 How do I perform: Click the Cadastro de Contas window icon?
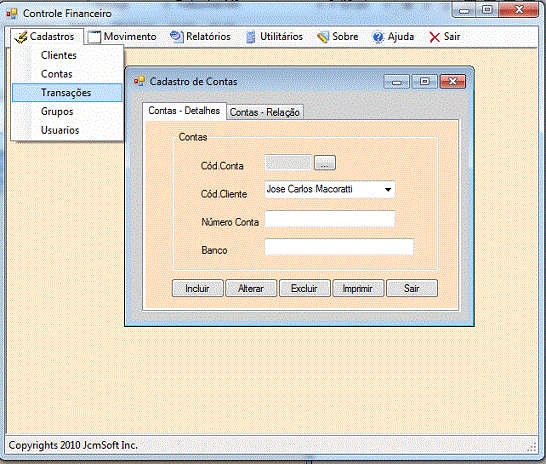(139, 81)
